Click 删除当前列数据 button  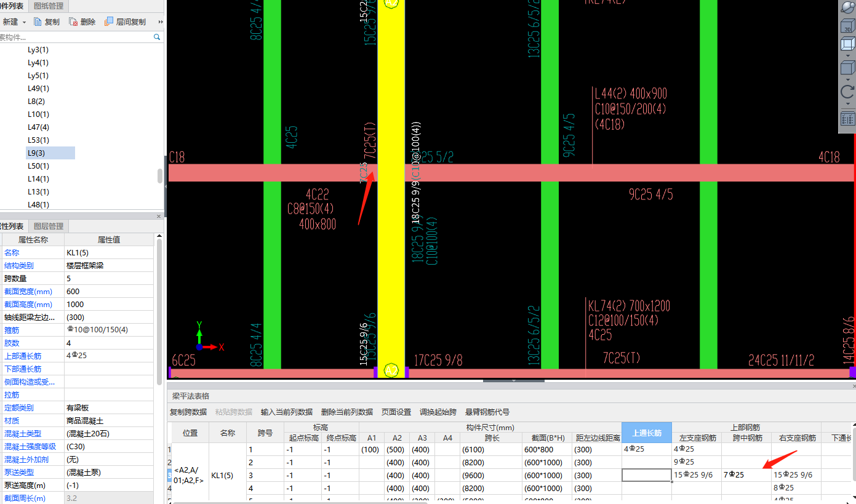click(x=347, y=412)
